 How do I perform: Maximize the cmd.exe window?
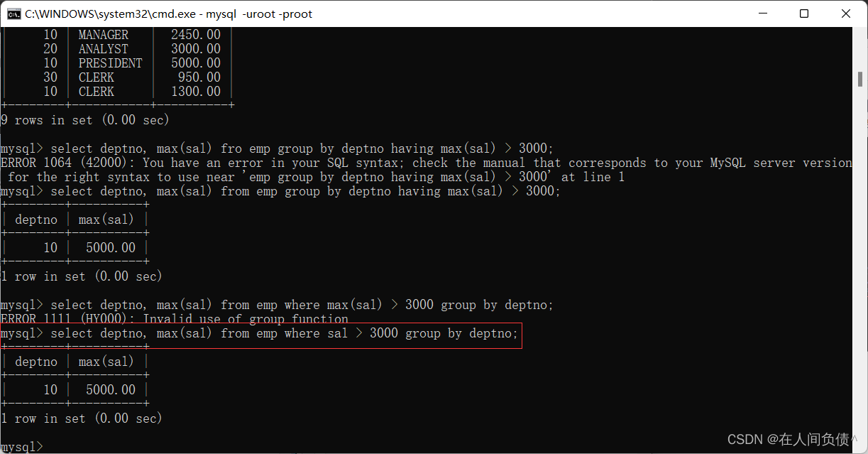click(804, 13)
